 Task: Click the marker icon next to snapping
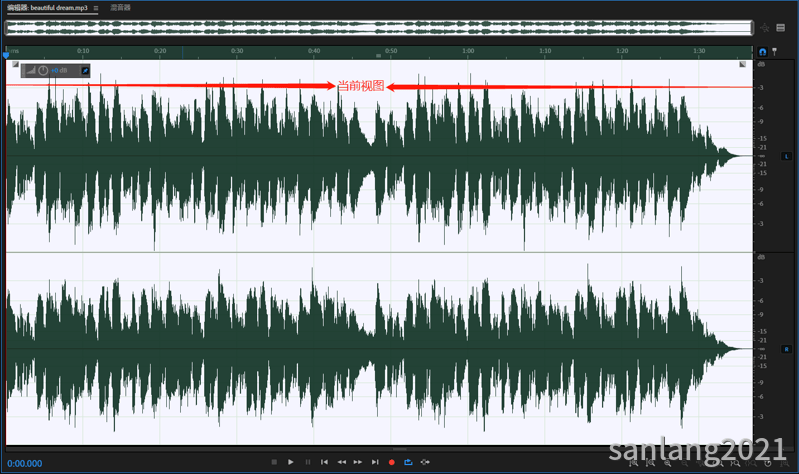775,51
